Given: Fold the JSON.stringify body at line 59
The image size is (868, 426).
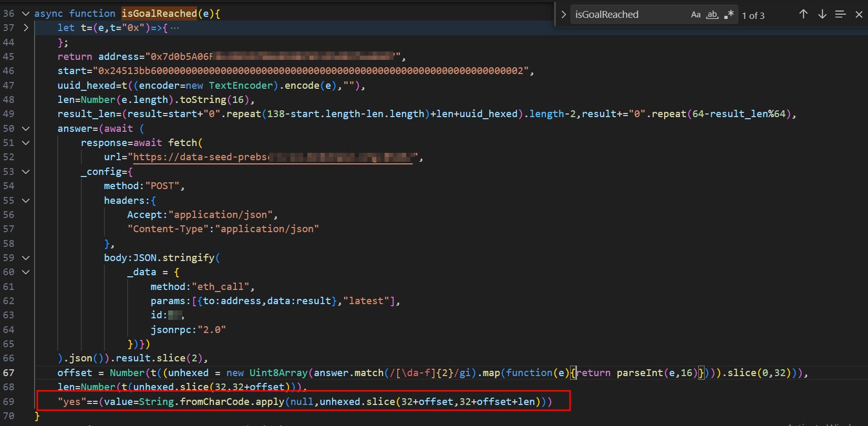Looking at the screenshot, I should (26, 258).
